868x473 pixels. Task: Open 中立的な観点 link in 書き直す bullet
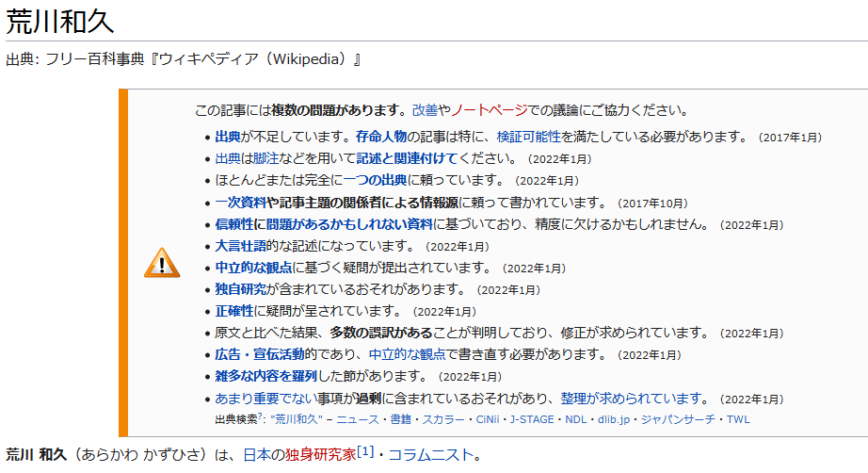click(407, 354)
